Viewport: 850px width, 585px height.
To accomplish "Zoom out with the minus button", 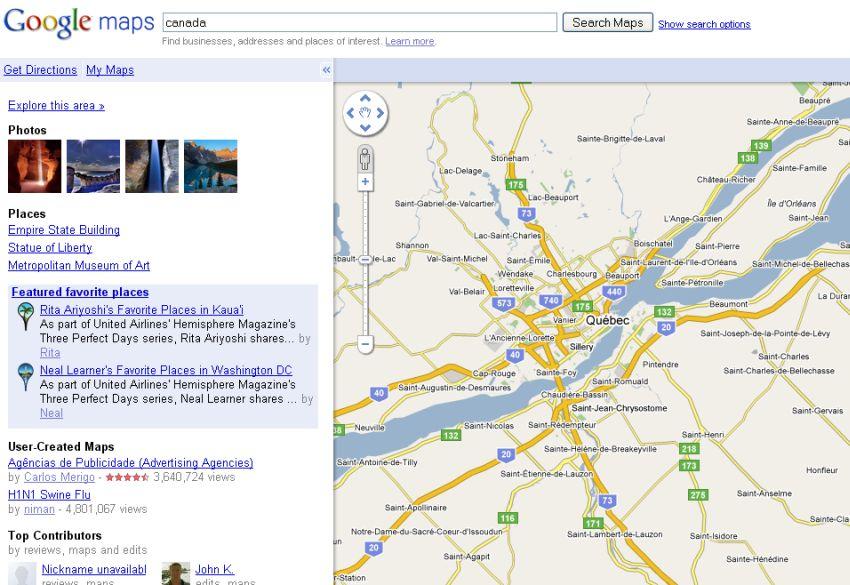I will [x=365, y=344].
